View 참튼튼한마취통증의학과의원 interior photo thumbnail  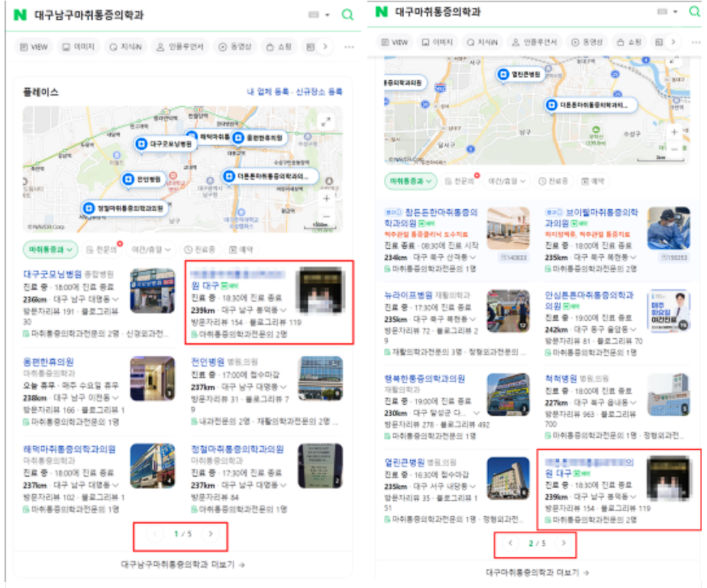coord(508,228)
